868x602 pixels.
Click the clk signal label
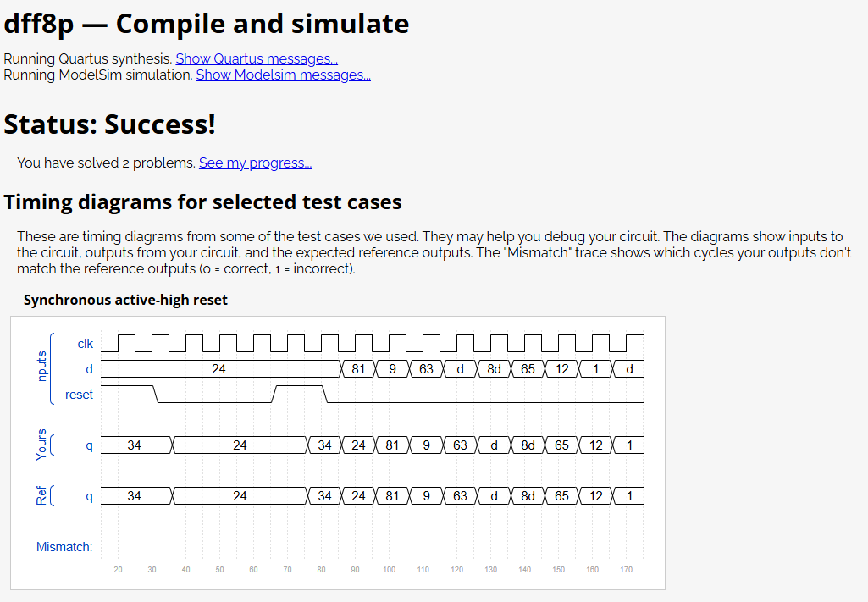(x=86, y=344)
